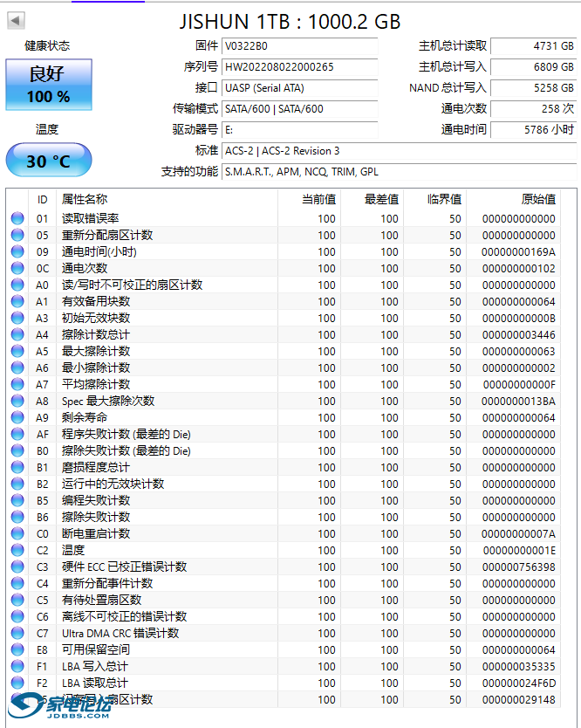Click the status icon for 磨损程度总计 row
This screenshot has height=728, width=581.
tap(17, 467)
